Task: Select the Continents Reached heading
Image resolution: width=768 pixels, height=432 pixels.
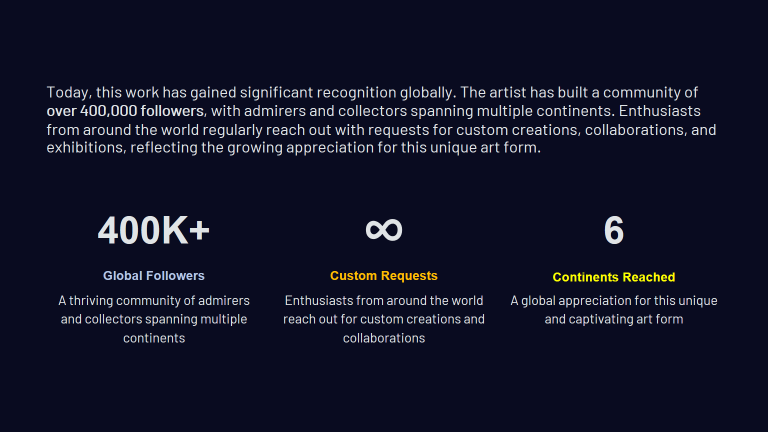Action: click(613, 277)
